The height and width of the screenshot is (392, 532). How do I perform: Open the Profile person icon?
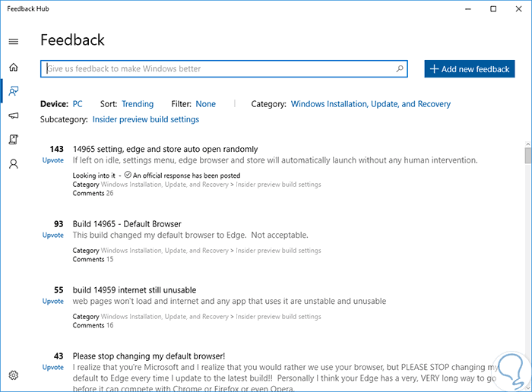pos(14,163)
